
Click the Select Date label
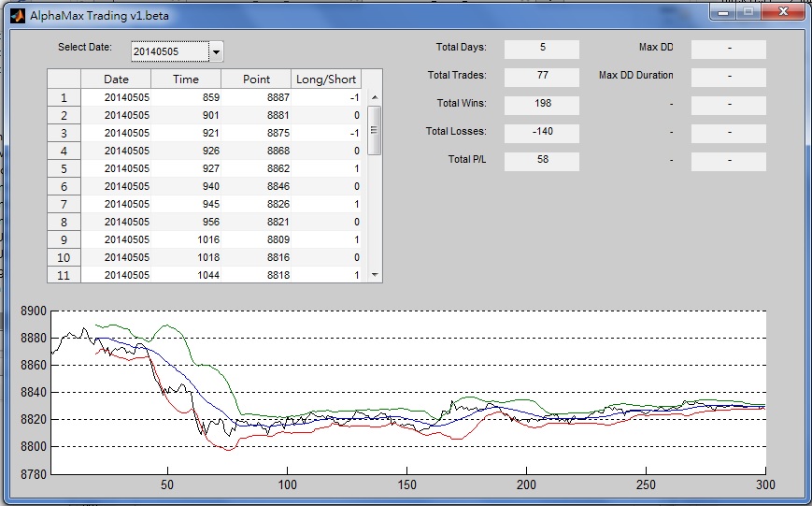pos(85,47)
